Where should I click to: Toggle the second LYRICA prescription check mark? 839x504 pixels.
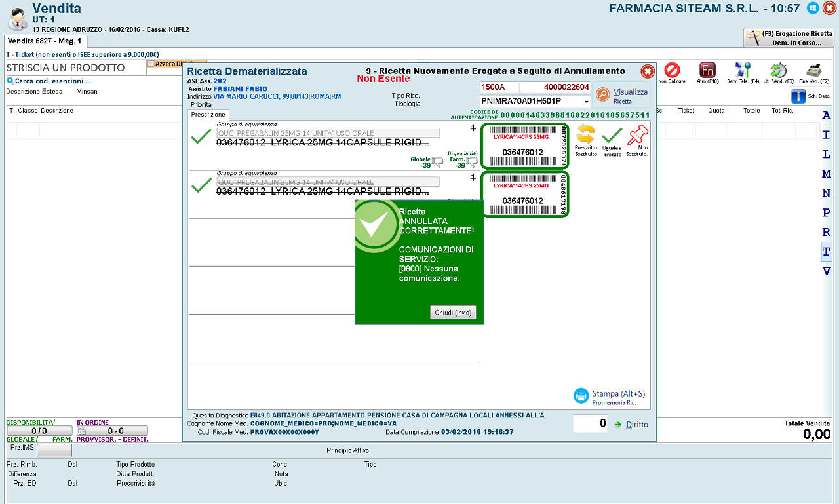coord(201,185)
